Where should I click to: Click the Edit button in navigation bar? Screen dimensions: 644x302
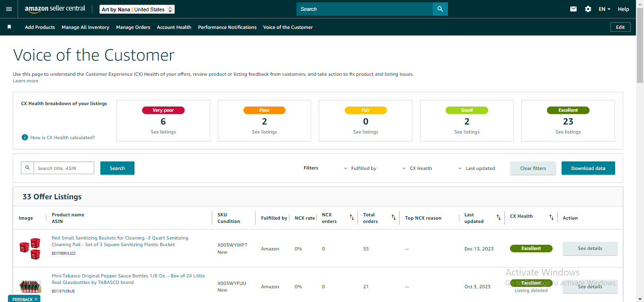620,27
